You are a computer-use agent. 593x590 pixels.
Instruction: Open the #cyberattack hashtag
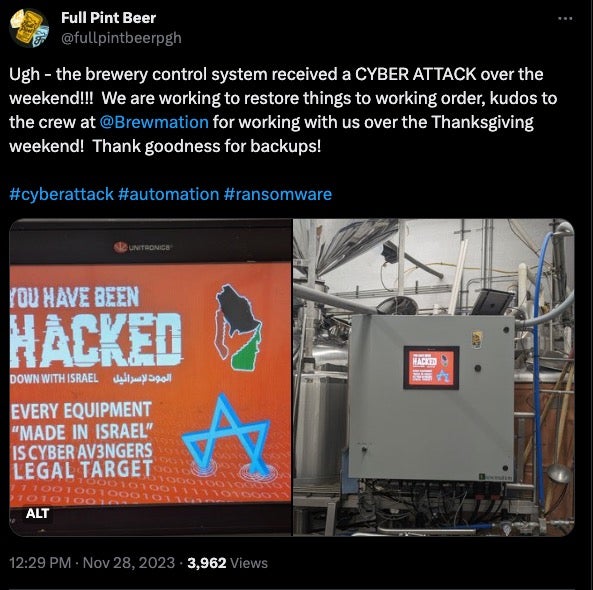click(61, 194)
